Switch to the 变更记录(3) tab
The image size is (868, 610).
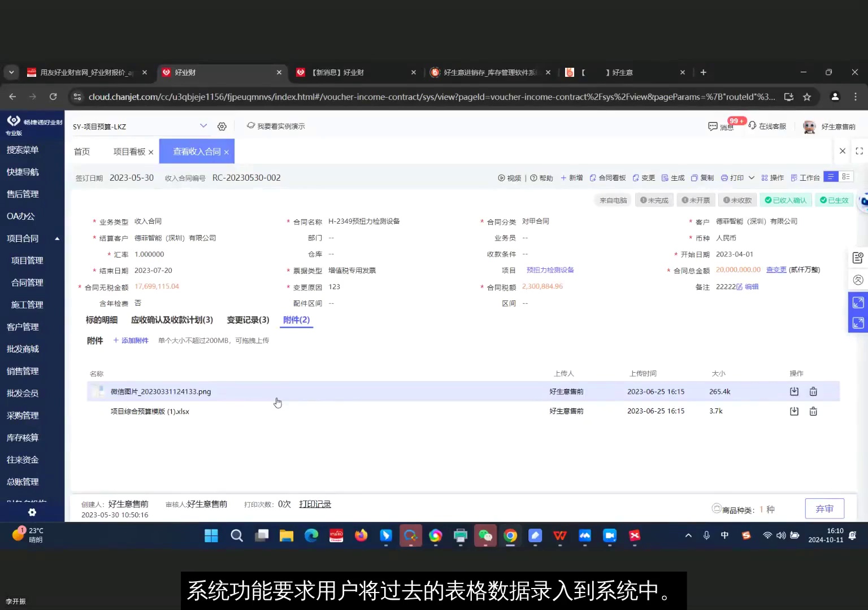click(248, 320)
